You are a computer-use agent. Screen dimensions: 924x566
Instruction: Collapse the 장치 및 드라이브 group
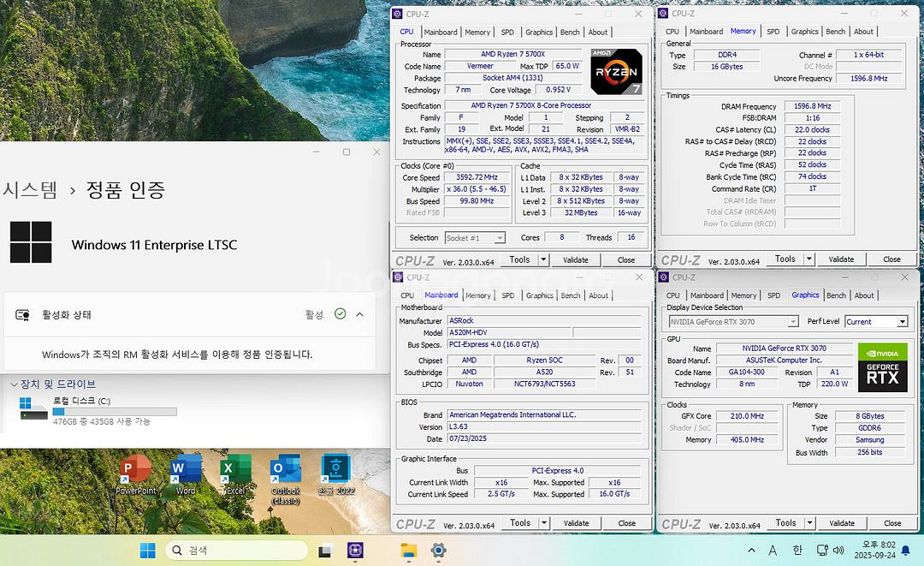(x=13, y=384)
